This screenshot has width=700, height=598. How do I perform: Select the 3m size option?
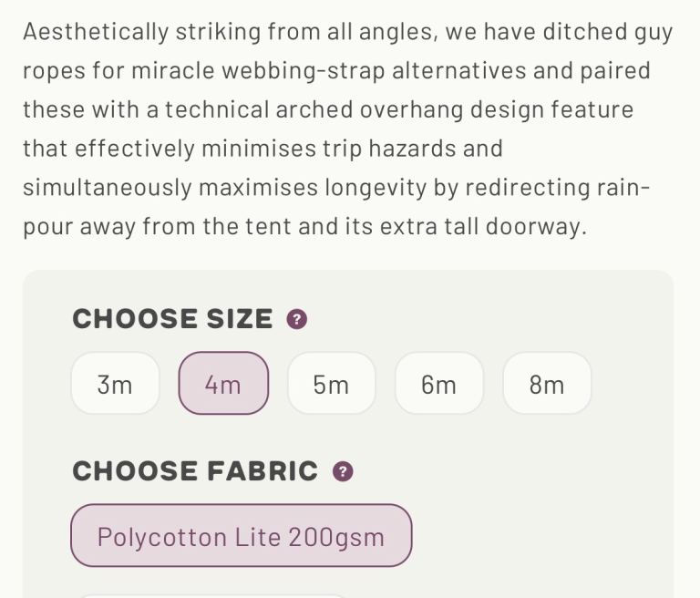115,384
